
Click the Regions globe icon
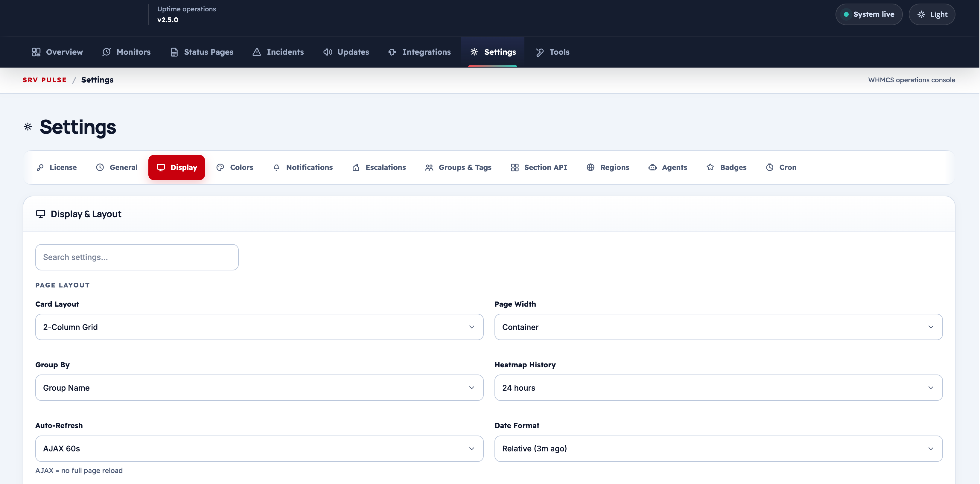point(591,168)
